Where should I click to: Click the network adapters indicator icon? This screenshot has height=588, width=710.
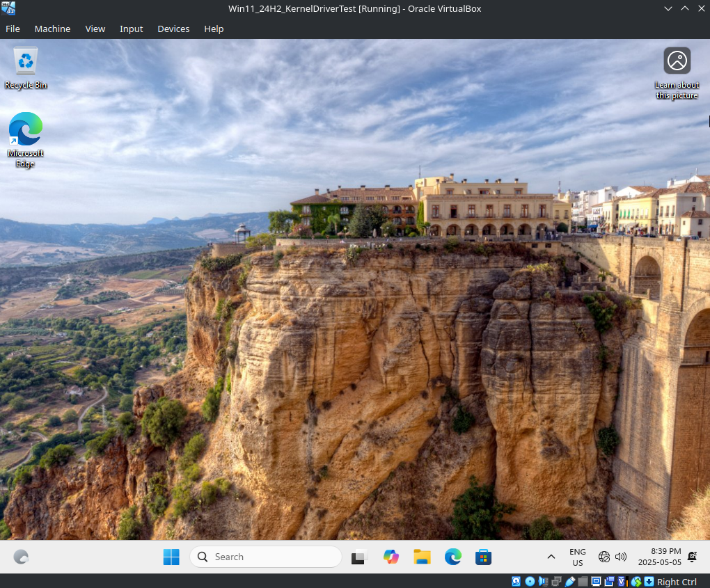coord(557,581)
